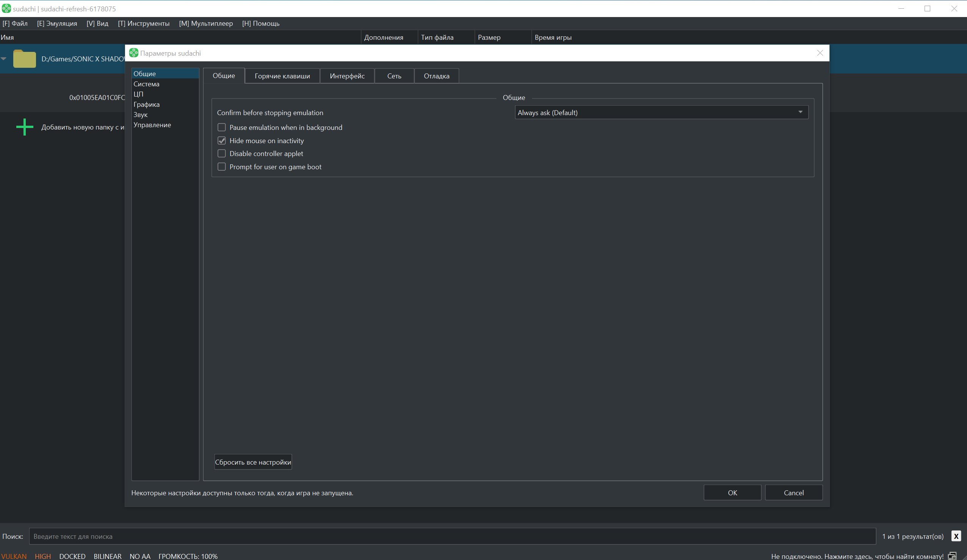Click the Не подключено room-finder status text
Screen dimensions: 967x560
pos(857,556)
